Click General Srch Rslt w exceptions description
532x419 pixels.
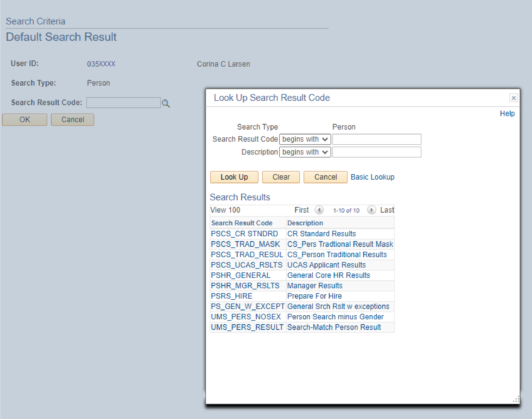[338, 307]
